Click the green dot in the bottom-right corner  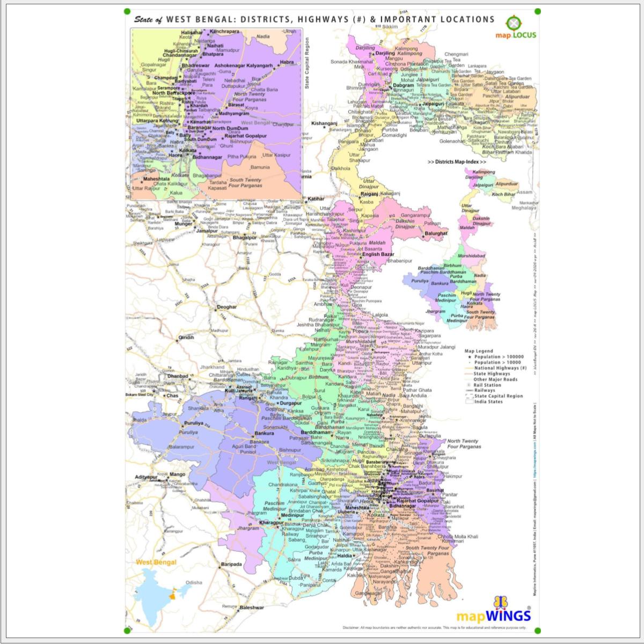click(538, 631)
